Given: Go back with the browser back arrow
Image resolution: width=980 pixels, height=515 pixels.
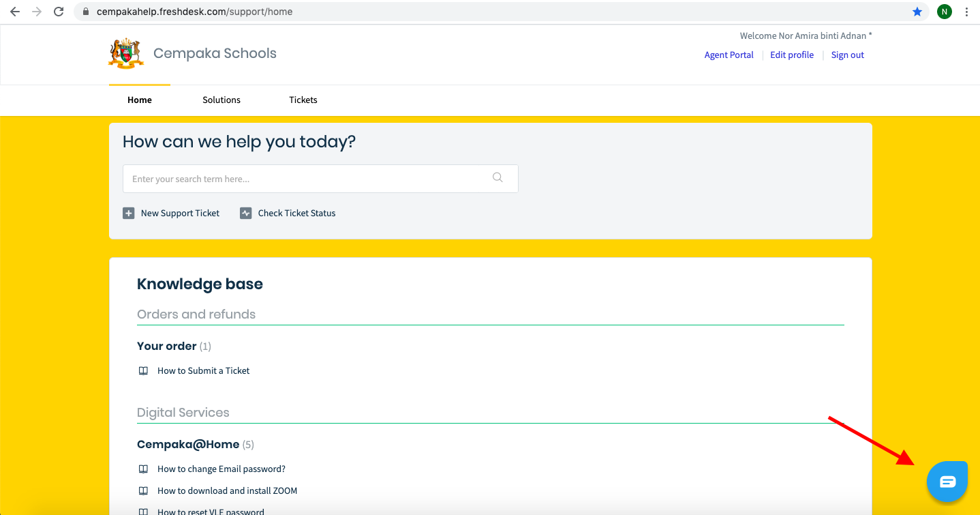Looking at the screenshot, I should point(14,12).
